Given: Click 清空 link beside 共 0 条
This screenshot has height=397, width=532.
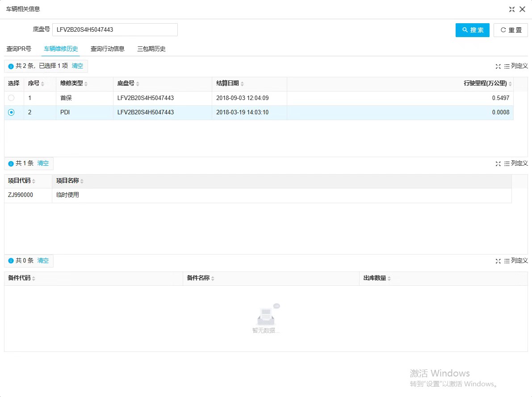Looking at the screenshot, I should [x=43, y=261].
